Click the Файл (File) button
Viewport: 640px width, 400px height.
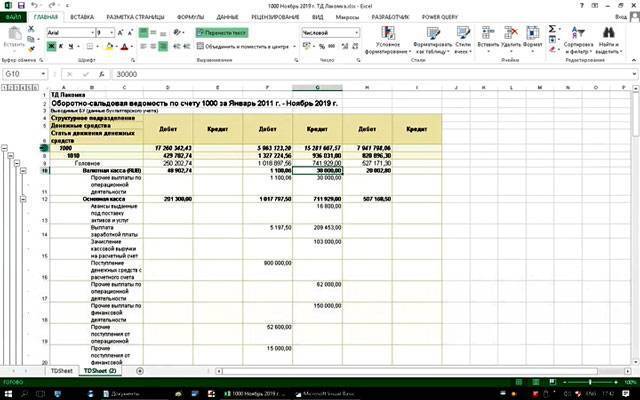click(x=14, y=18)
